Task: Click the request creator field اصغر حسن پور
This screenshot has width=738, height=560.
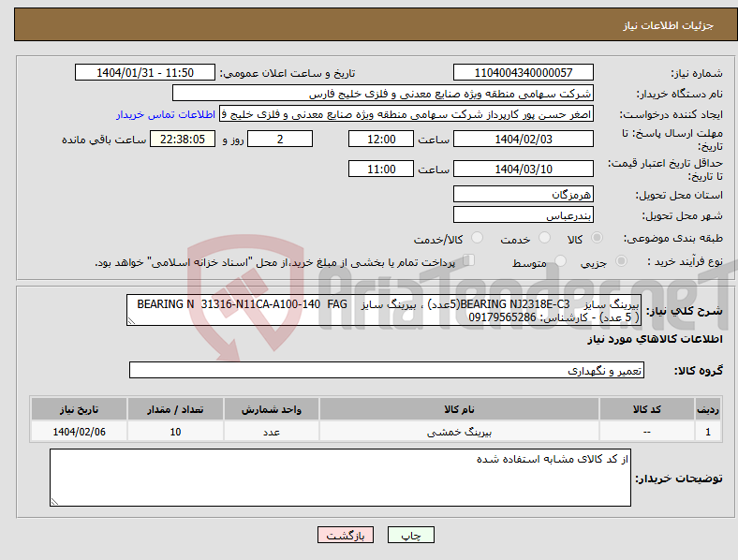Action: click(406, 114)
